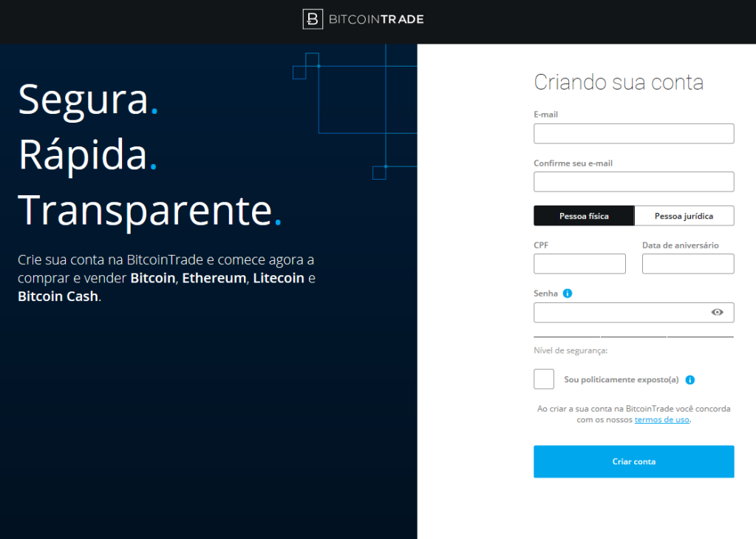This screenshot has width=756, height=539.
Task: Click the 'Criando sua conta' heading
Action: tap(619, 82)
